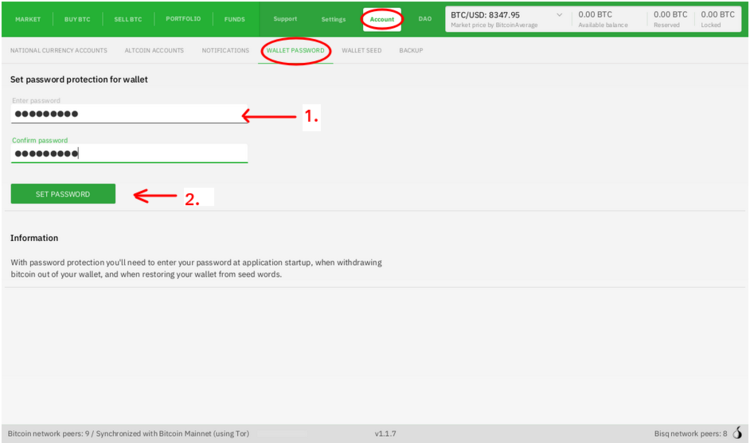Open the DAO section
The image size is (750, 443).
(425, 19)
